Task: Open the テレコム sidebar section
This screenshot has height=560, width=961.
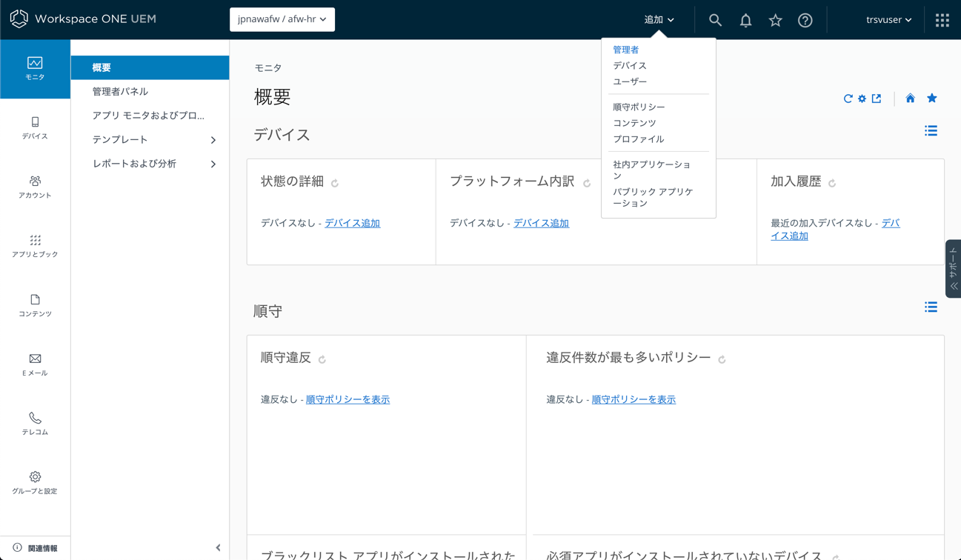Action: click(x=35, y=424)
